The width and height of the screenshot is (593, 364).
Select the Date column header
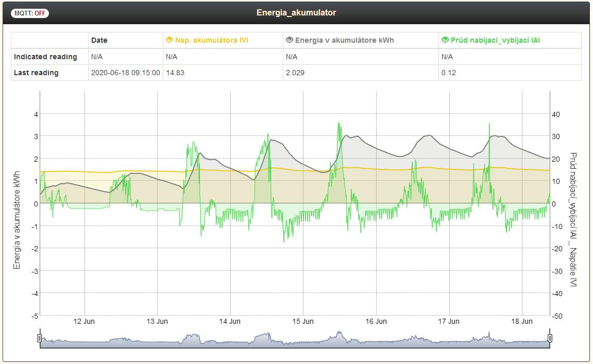(x=99, y=40)
